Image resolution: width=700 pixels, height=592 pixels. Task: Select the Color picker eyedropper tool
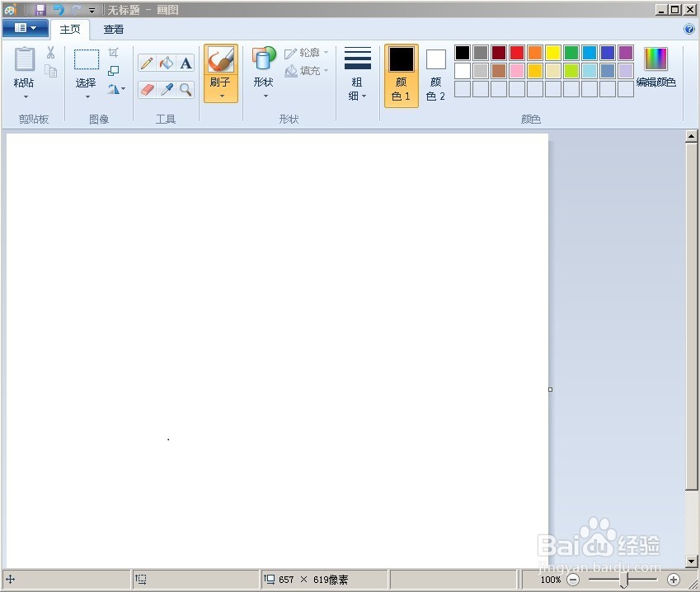tap(167, 90)
